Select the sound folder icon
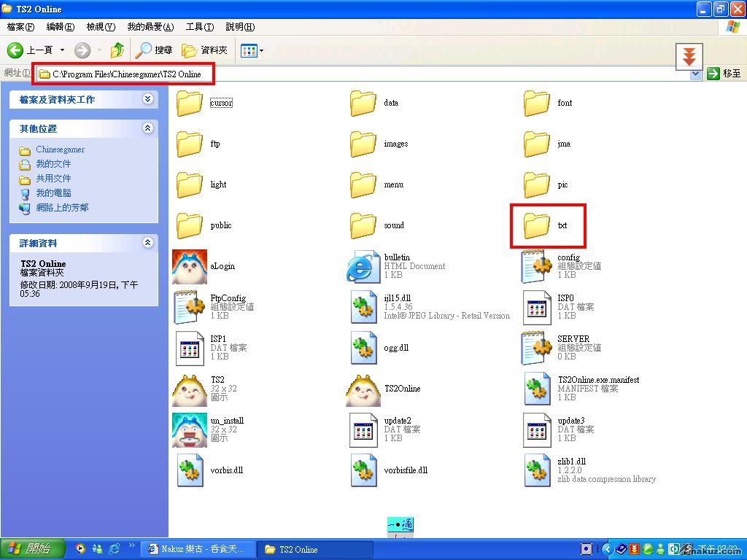Image resolution: width=747 pixels, height=560 pixels. click(x=363, y=226)
